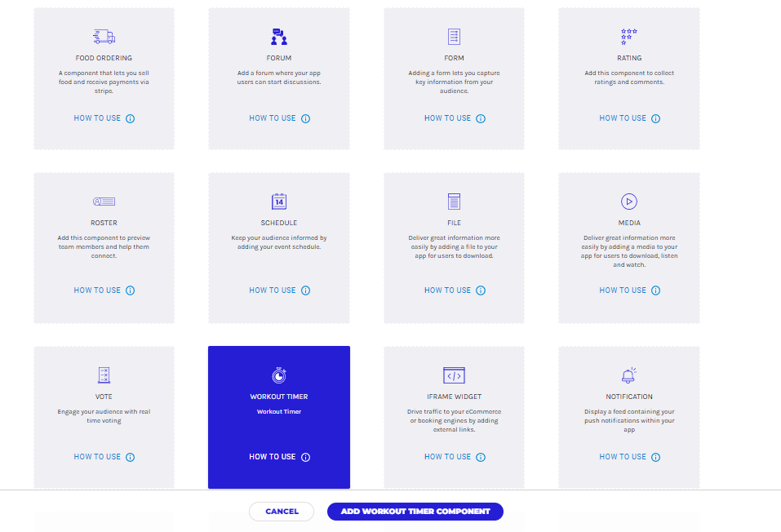Viewport: 781px width, 532px height.
Task: Click the Roster ID card icon
Action: pyautogui.click(x=104, y=202)
